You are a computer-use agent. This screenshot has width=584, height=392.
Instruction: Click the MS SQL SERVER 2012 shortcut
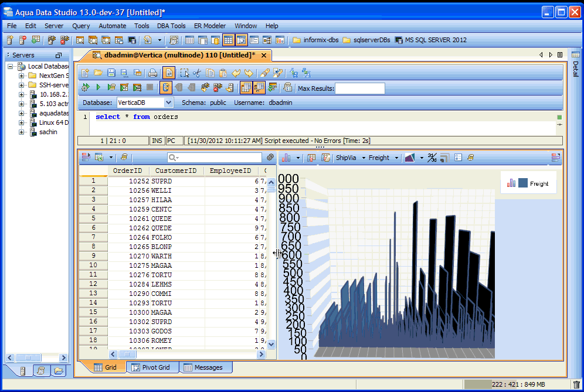pos(430,40)
